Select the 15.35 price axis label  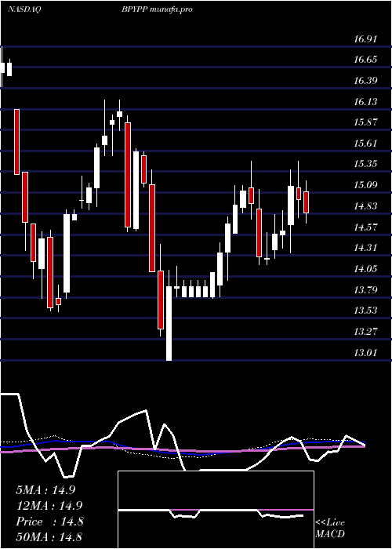(365, 164)
